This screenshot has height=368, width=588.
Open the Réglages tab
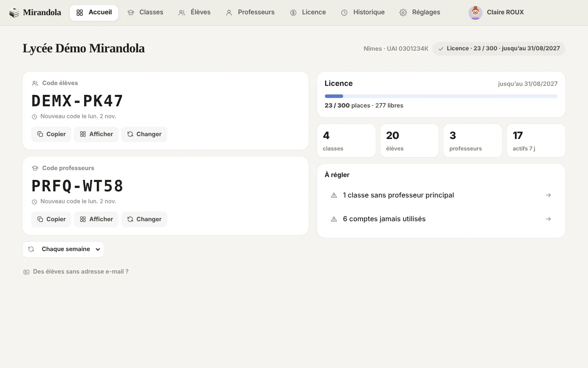tap(420, 13)
